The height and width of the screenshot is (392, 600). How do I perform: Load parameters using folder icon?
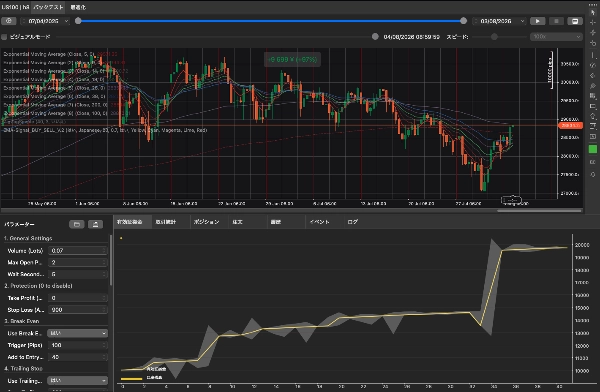[x=77, y=224]
